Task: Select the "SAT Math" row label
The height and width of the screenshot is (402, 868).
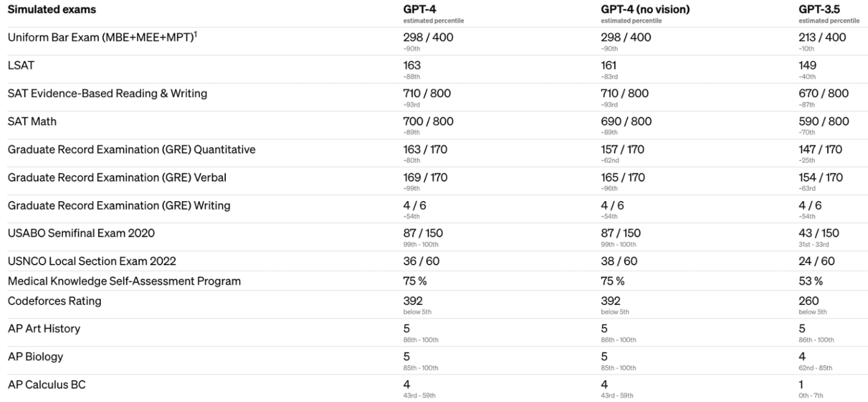Action: [x=32, y=121]
